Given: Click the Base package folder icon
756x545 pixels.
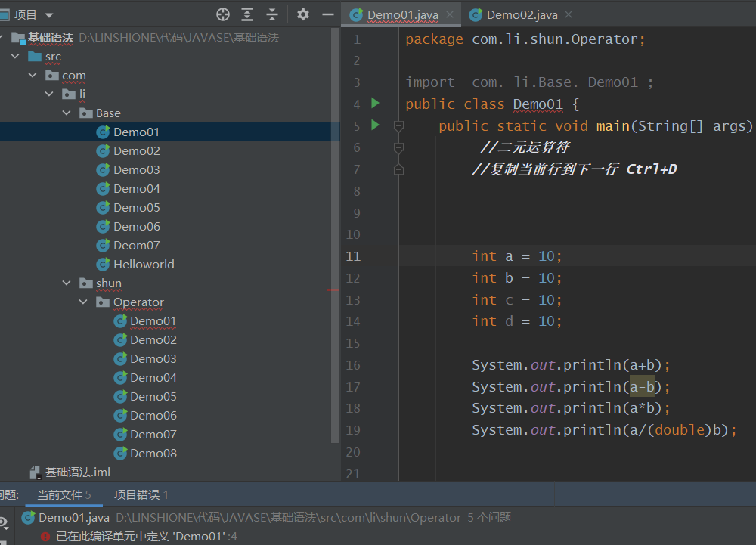Looking at the screenshot, I should pos(86,113).
